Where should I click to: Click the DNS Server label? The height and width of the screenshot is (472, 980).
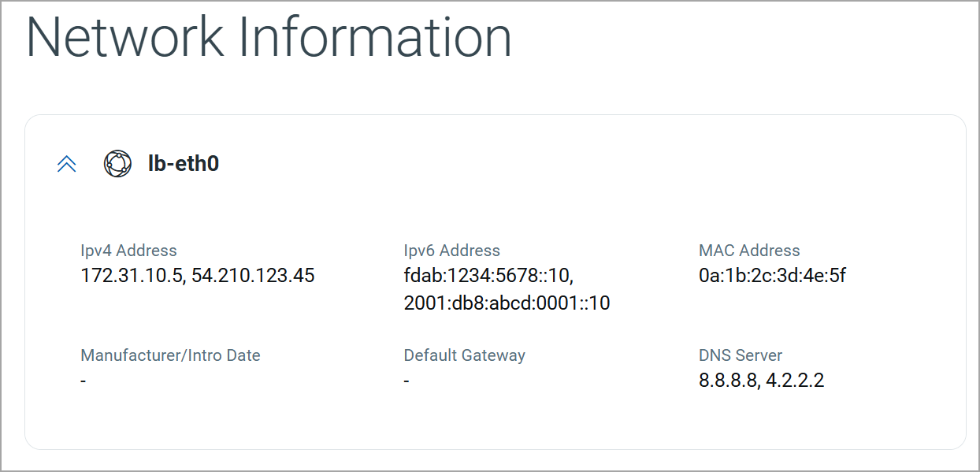(x=740, y=355)
